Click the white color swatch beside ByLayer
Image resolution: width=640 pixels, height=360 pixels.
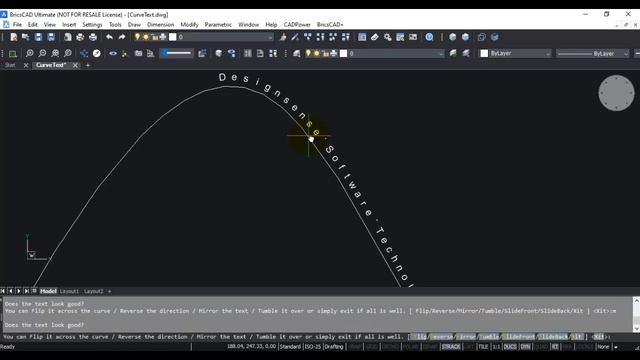click(x=484, y=53)
